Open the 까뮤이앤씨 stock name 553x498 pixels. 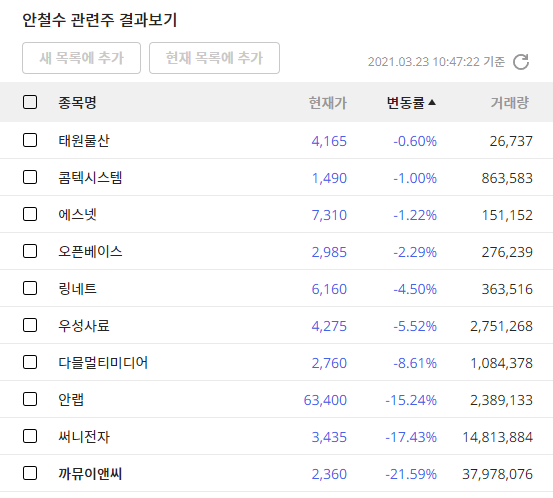pos(90,474)
